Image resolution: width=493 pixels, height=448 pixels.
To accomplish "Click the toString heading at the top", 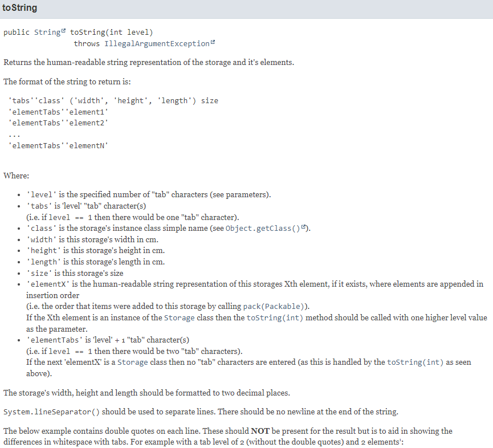I will point(20,7).
